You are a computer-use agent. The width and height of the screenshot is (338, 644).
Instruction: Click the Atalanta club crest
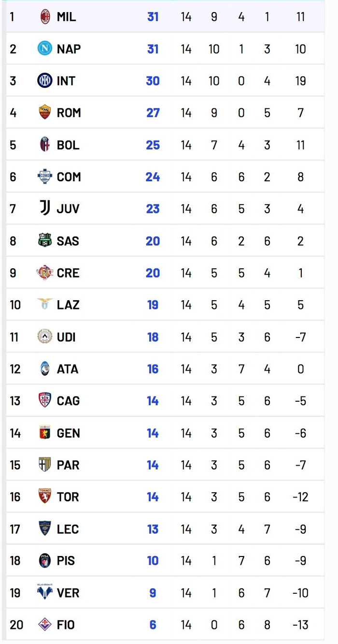(45, 369)
